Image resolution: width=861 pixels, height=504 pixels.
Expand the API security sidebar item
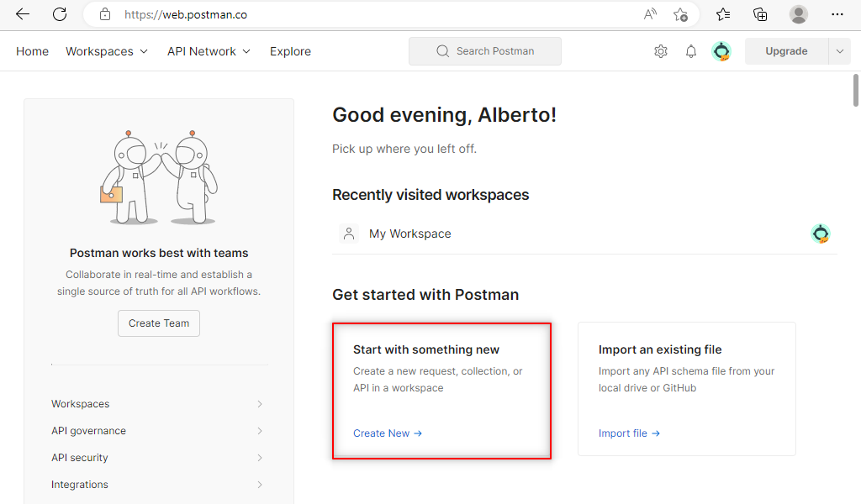coord(157,458)
